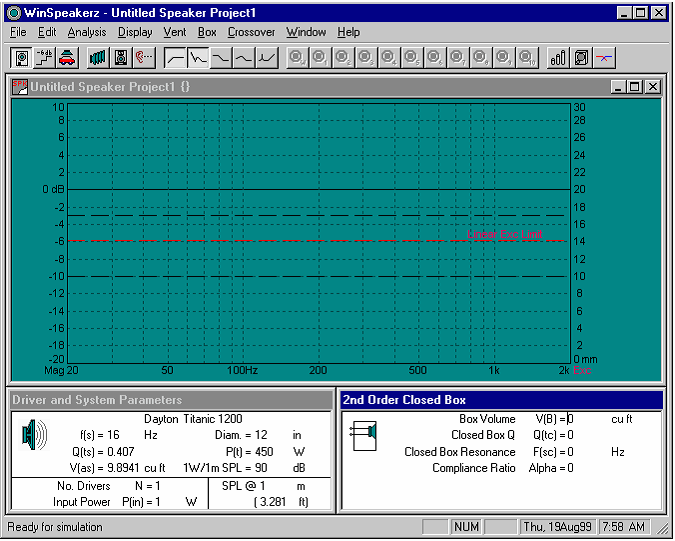Screen dimensions: 675x541
Task: Toggle the first response curve graph button
Action: (x=175, y=57)
